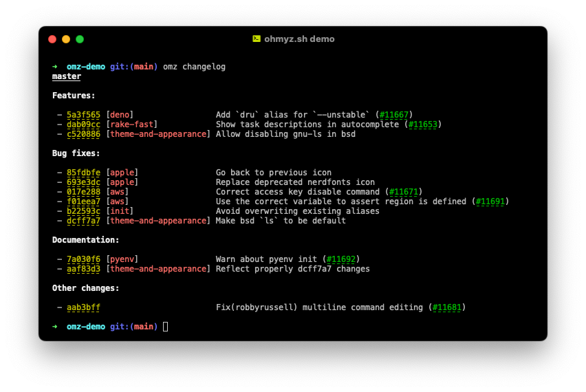Image resolution: width=586 pixels, height=392 pixels.
Task: Click the underlined master heading
Action: 66,76
